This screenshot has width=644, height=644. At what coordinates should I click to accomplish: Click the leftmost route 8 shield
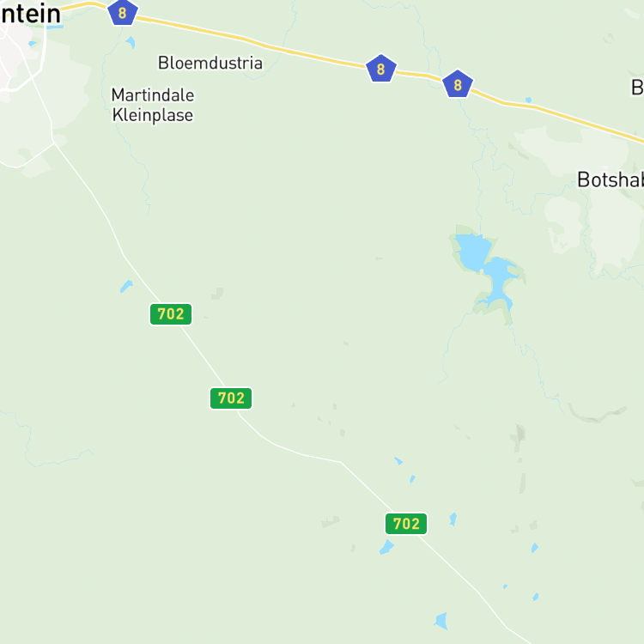tap(123, 13)
